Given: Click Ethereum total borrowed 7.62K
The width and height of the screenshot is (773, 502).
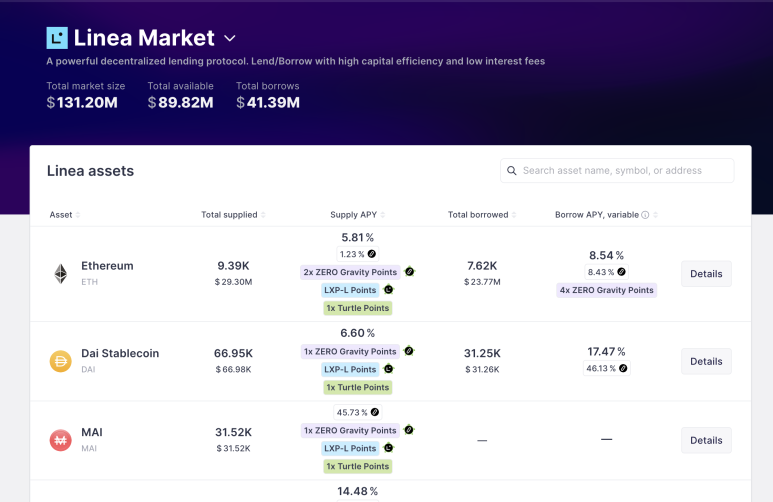Looking at the screenshot, I should [482, 266].
